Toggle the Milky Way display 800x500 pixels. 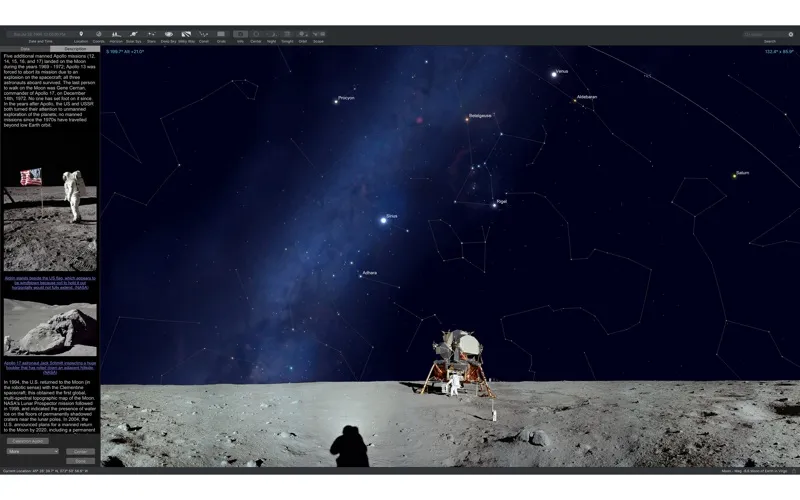pyautogui.click(x=186, y=34)
